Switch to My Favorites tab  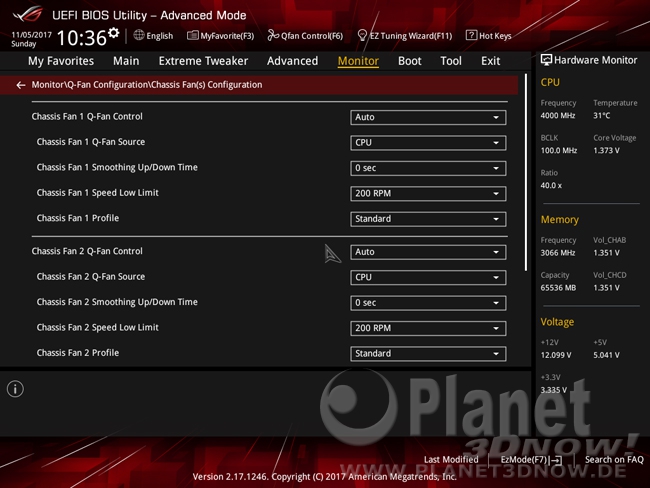(61, 61)
